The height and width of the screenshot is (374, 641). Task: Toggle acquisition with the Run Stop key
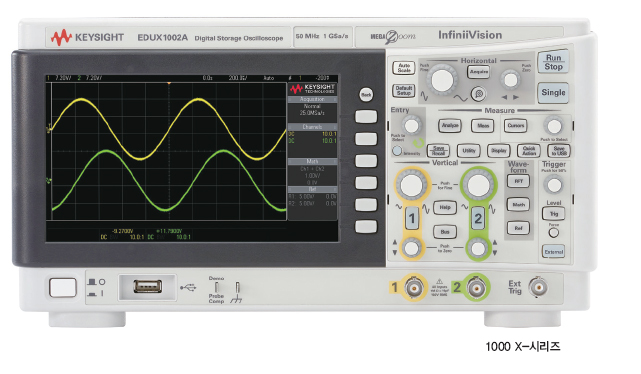click(x=553, y=63)
